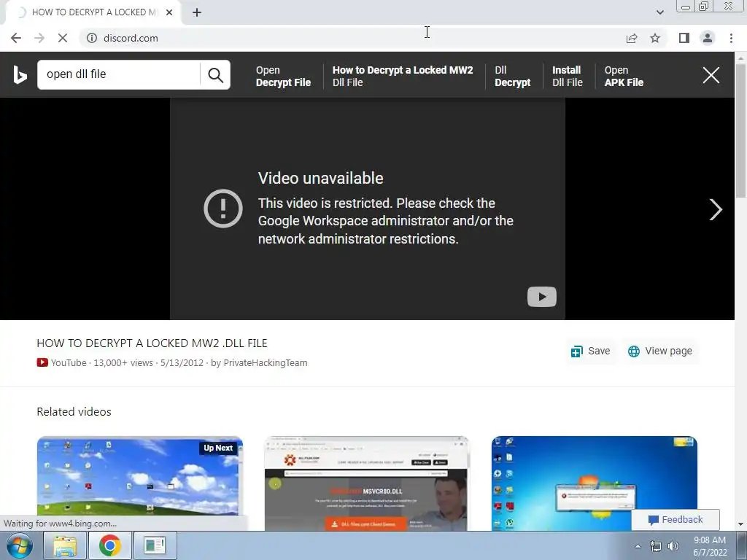Click the Related videos heading
Viewport: 747px width, 560px height.
(74, 412)
